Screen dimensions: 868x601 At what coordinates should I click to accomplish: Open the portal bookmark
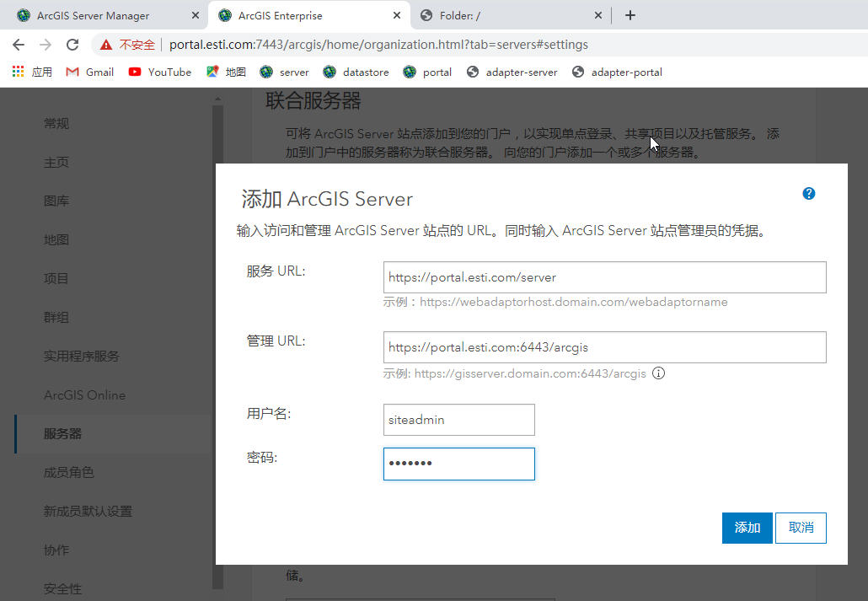(427, 72)
